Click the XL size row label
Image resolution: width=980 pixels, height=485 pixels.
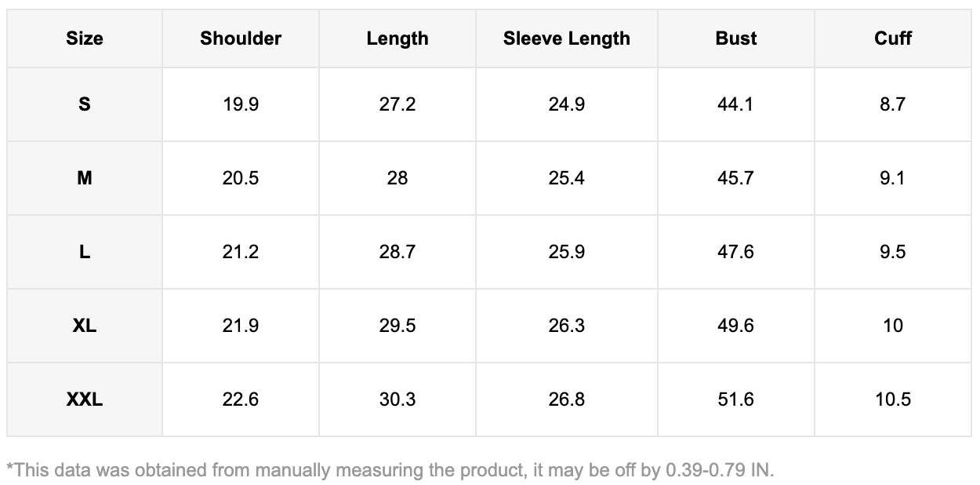coord(85,326)
